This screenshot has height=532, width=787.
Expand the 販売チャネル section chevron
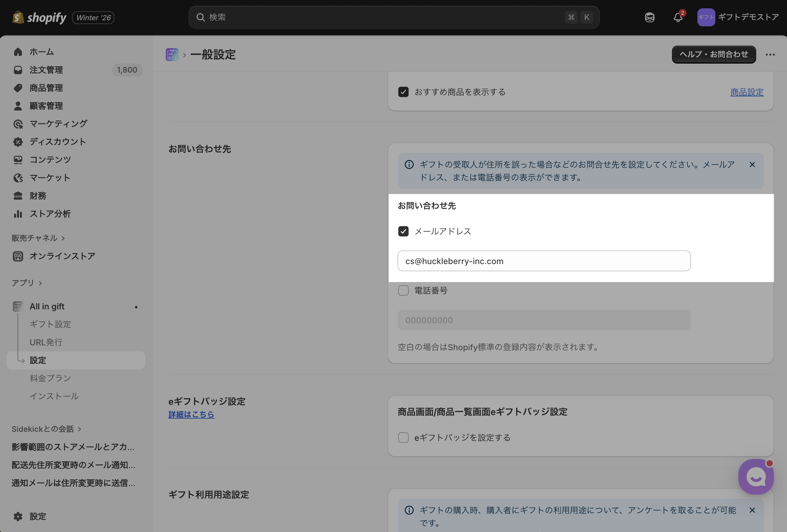63,238
